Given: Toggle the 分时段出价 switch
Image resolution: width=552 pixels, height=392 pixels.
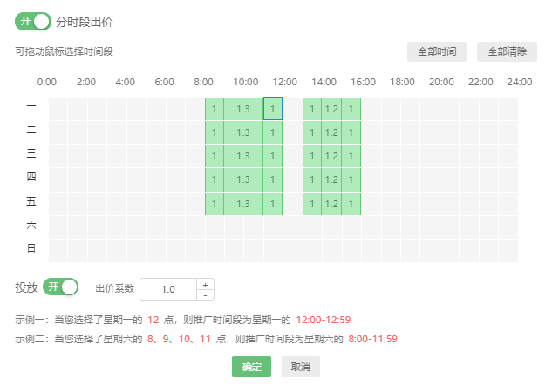Looking at the screenshot, I should coord(33,22).
